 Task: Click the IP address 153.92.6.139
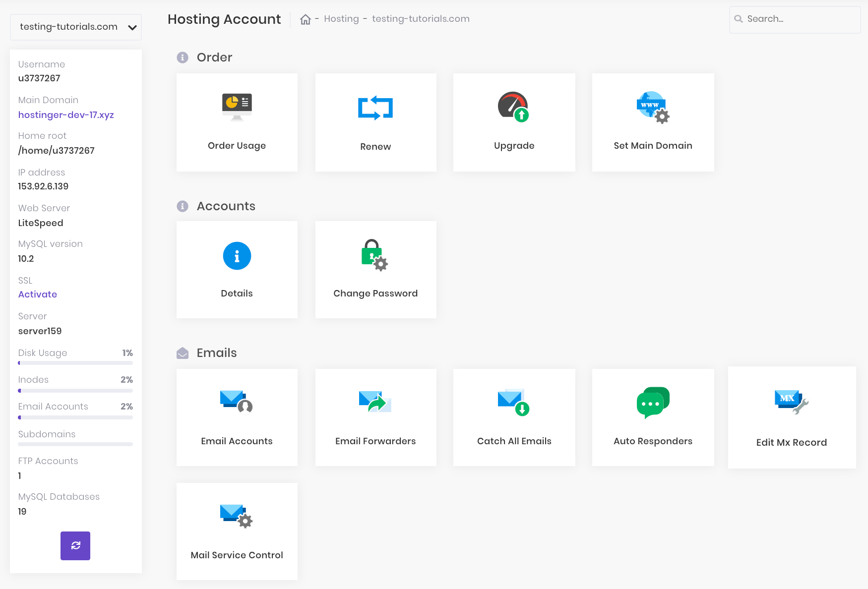(x=43, y=186)
